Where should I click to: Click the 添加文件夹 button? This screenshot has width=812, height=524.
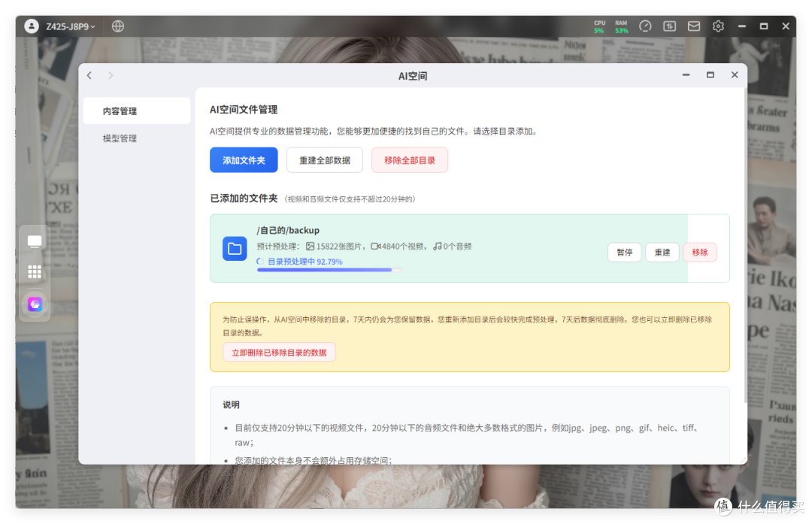click(x=244, y=160)
